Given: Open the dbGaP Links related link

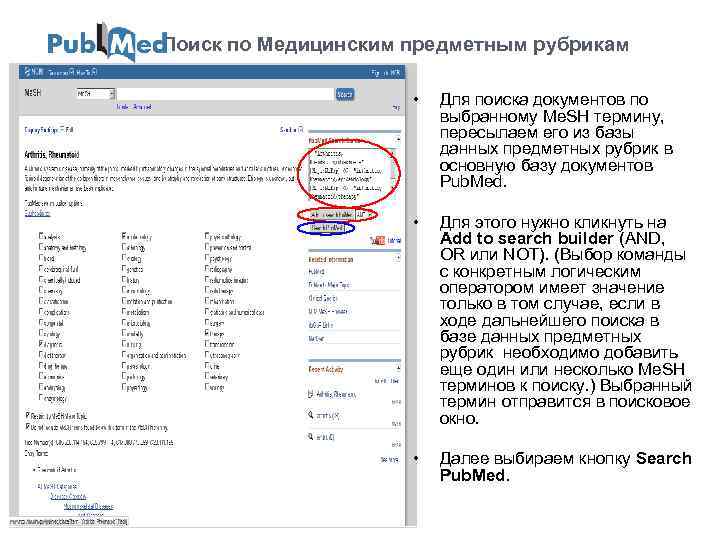Looking at the screenshot, I should pyautogui.click(x=321, y=325).
